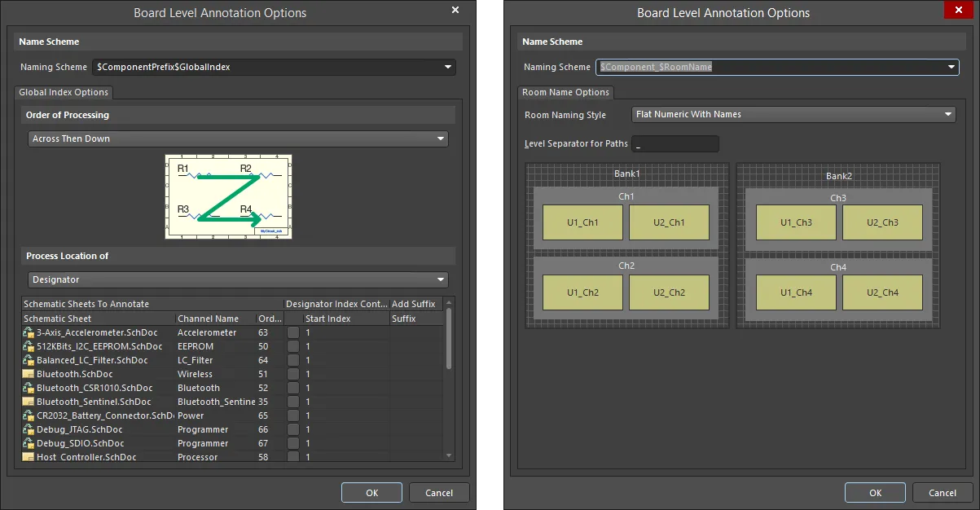Click the Channel Name column header

pyautogui.click(x=215, y=319)
